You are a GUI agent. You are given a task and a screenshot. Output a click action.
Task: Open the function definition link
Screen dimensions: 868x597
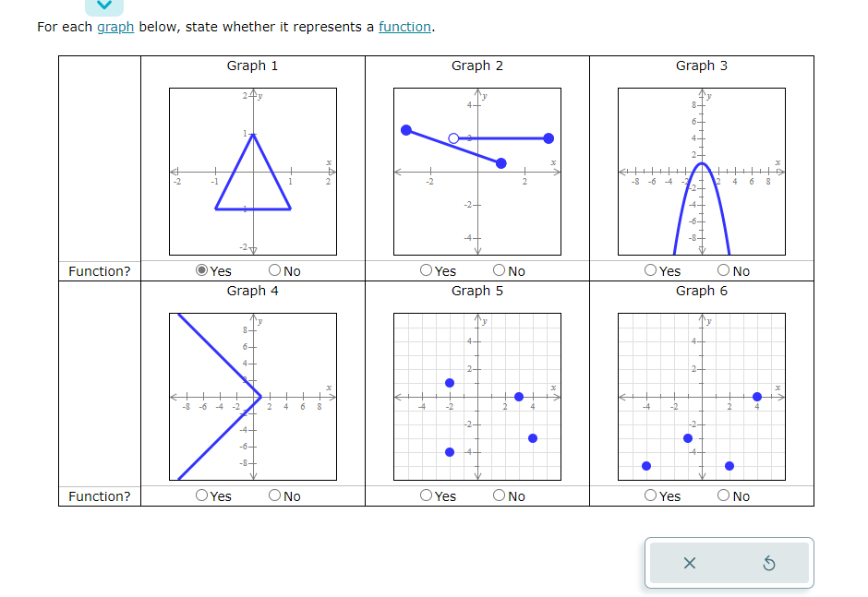[404, 28]
